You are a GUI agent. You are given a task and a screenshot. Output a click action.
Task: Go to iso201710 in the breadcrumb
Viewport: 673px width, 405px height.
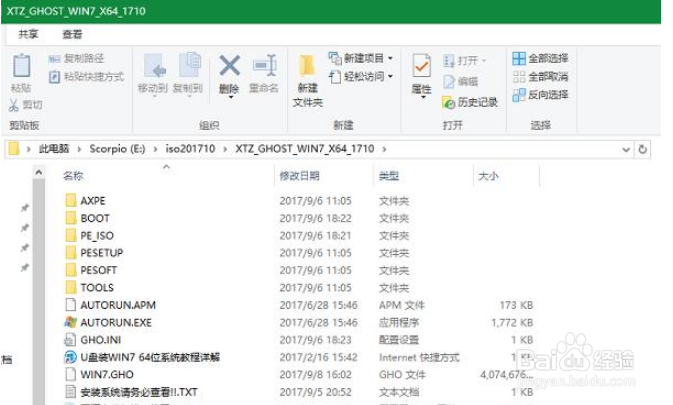click(x=190, y=149)
